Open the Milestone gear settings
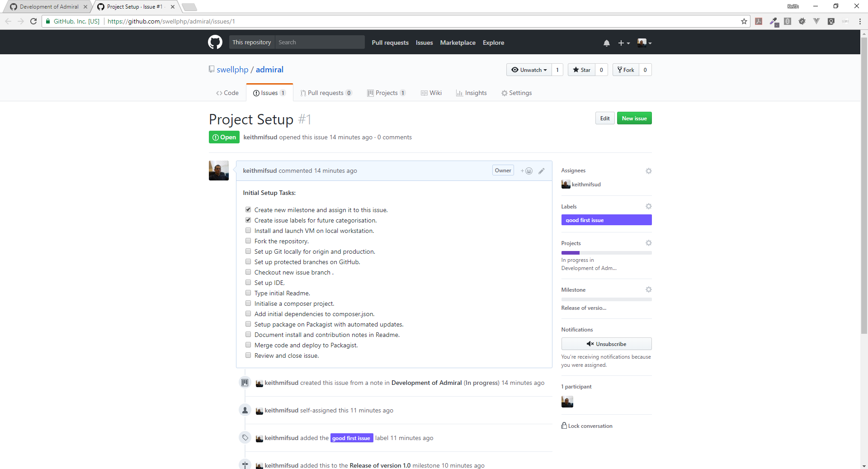The image size is (868, 469). tap(648, 289)
